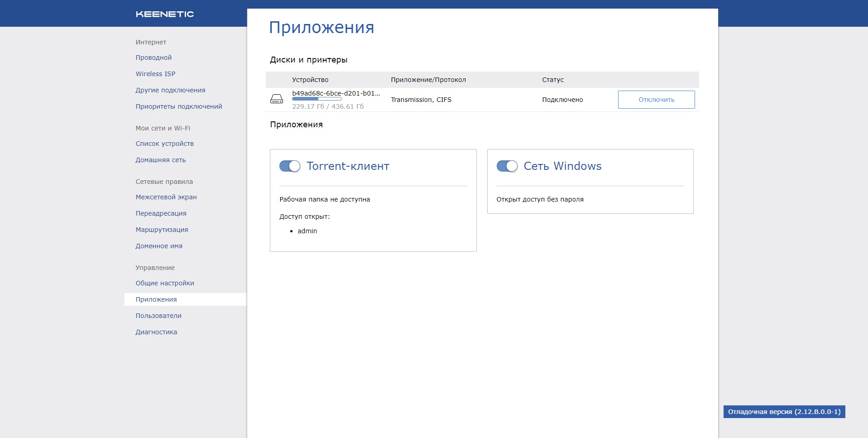This screenshot has width=868, height=438.
Task: Open Список устройств page
Action: (165, 144)
